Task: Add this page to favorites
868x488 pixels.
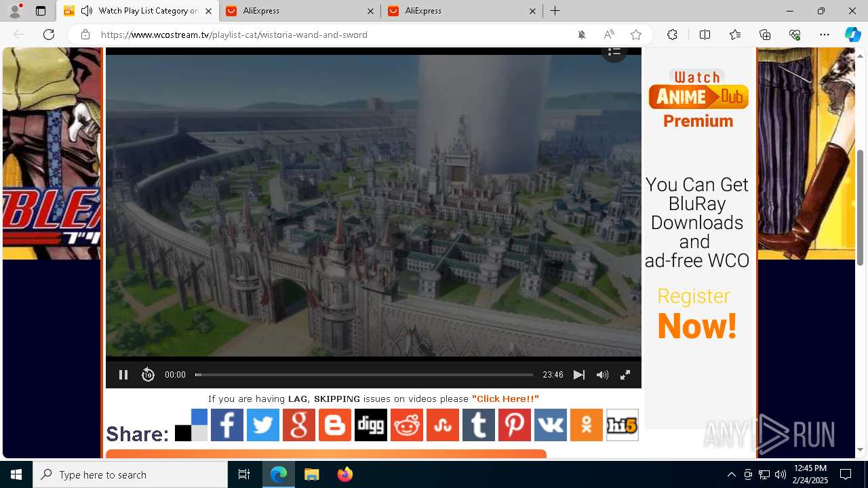Action: click(x=636, y=35)
